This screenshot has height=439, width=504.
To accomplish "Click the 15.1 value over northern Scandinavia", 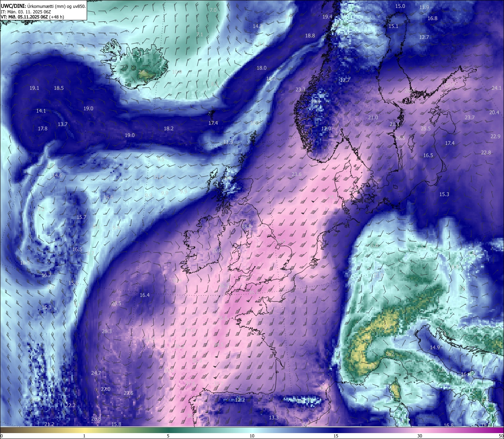I will pyautogui.click(x=393, y=26).
